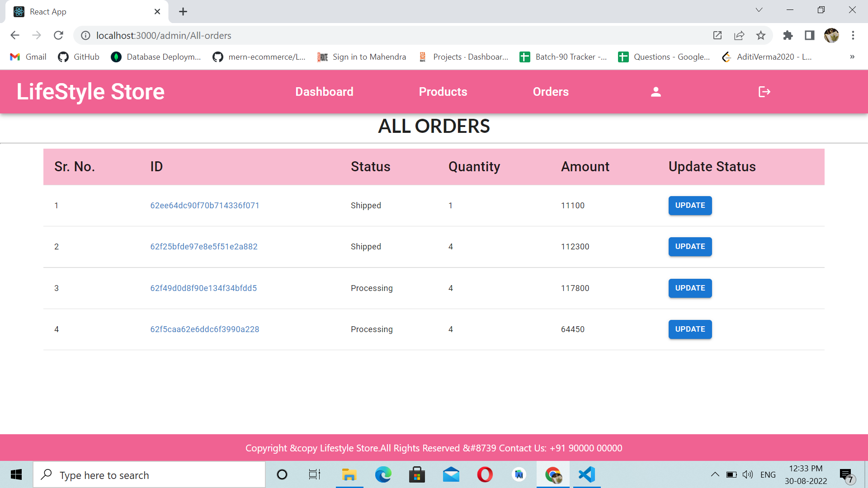Show hidden icons in the system tray
Viewport: 868px width, 488px height.
pos(716,474)
